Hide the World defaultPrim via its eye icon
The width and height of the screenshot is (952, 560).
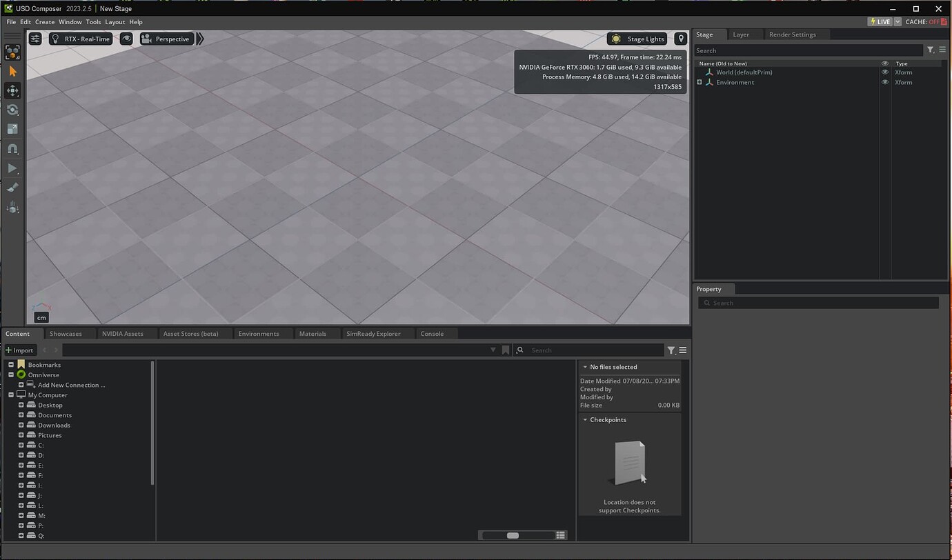pos(885,72)
